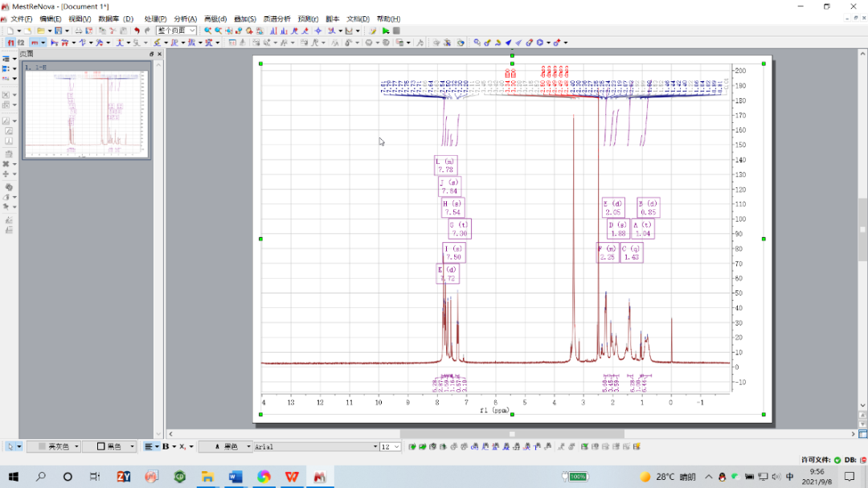Open the font size dropdown
The image size is (868, 488).
(396, 447)
